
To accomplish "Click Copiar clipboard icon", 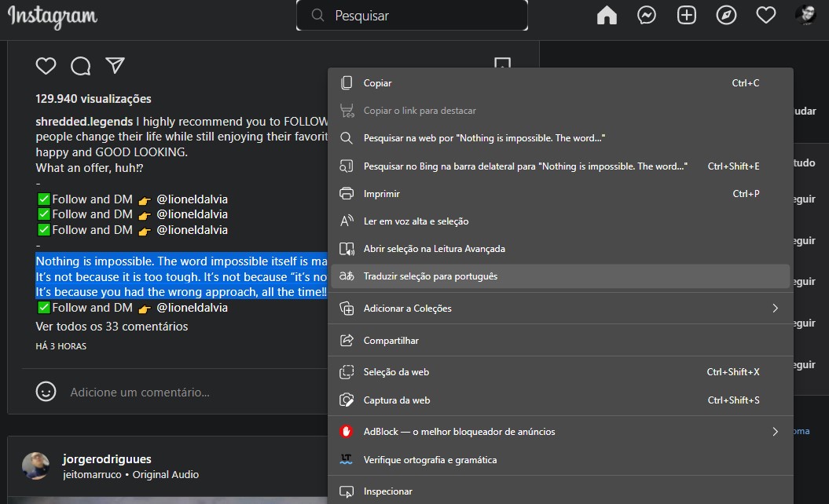I will pyautogui.click(x=347, y=83).
